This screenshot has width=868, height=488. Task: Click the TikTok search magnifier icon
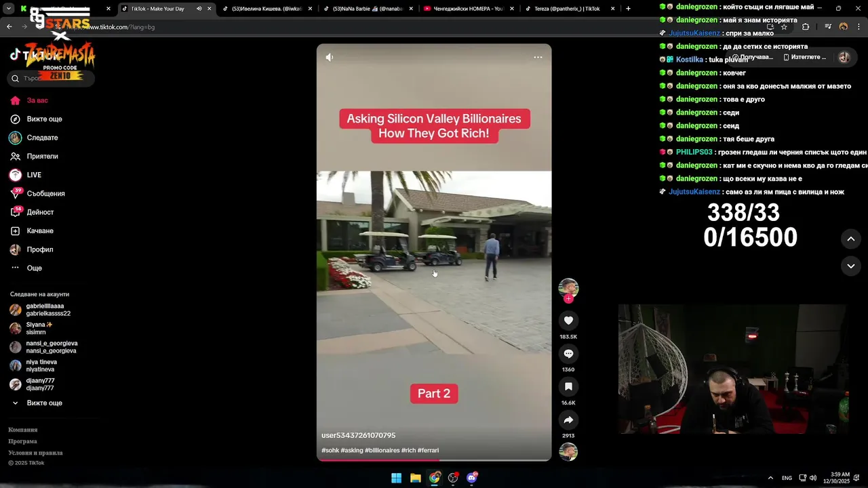click(15, 78)
